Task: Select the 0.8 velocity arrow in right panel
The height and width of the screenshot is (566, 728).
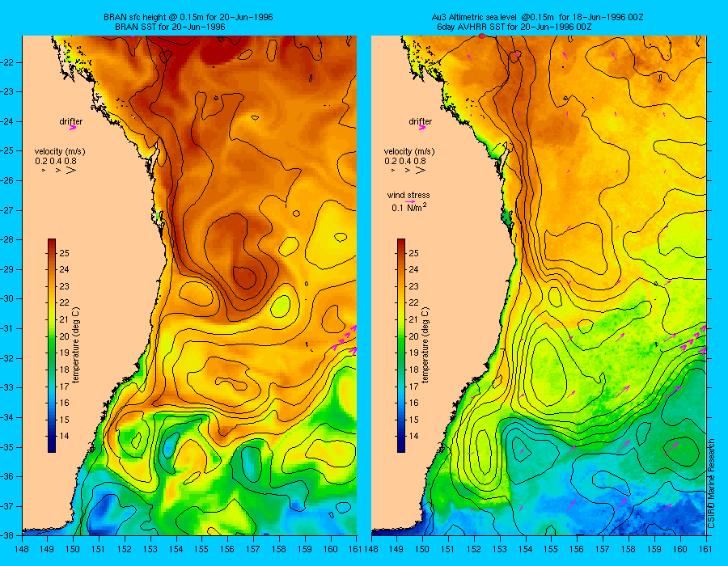Action: click(x=420, y=171)
